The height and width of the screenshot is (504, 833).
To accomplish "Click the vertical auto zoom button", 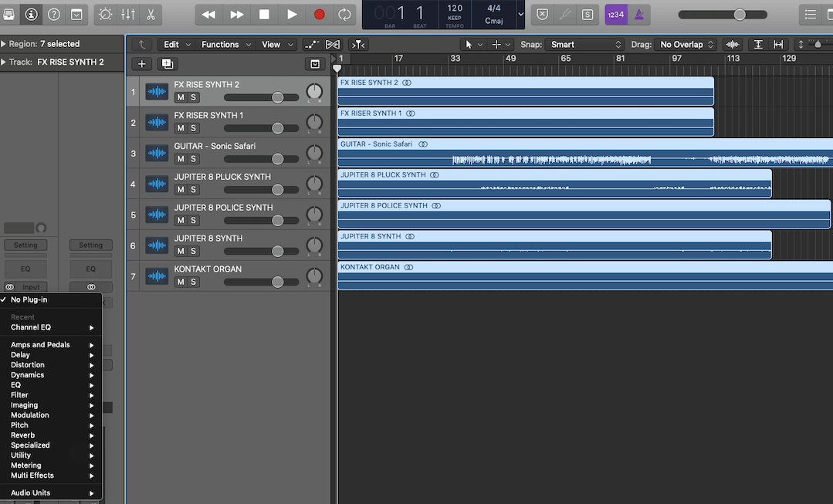I will 758,45.
